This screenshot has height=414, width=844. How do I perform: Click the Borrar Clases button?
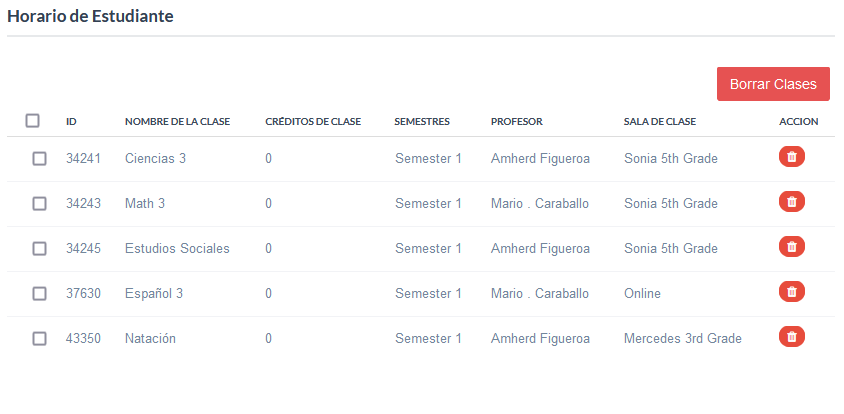tap(773, 84)
